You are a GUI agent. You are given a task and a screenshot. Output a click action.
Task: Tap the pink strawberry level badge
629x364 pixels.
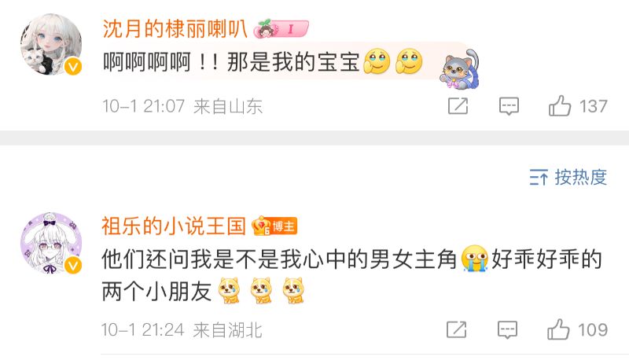[x=281, y=28]
